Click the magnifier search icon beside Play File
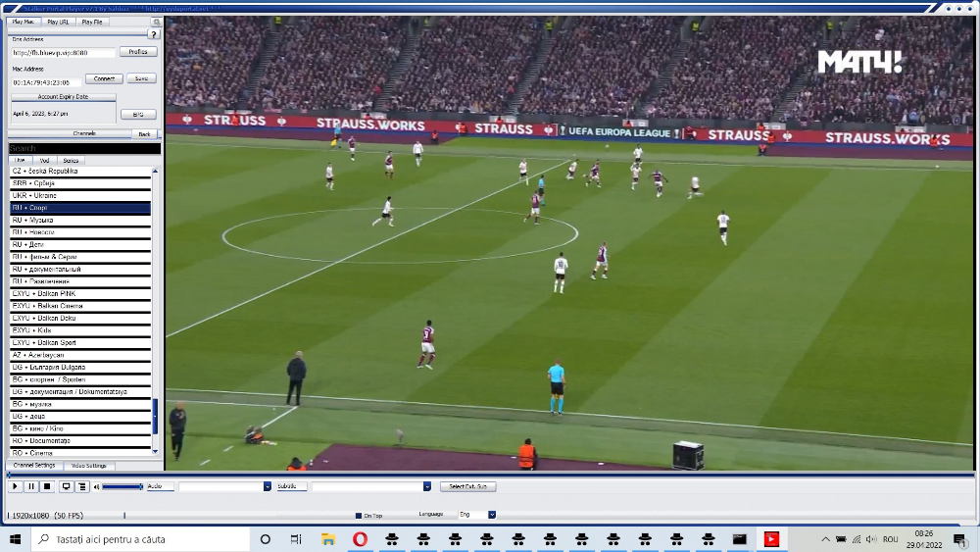The height and width of the screenshot is (552, 980). pyautogui.click(x=156, y=22)
